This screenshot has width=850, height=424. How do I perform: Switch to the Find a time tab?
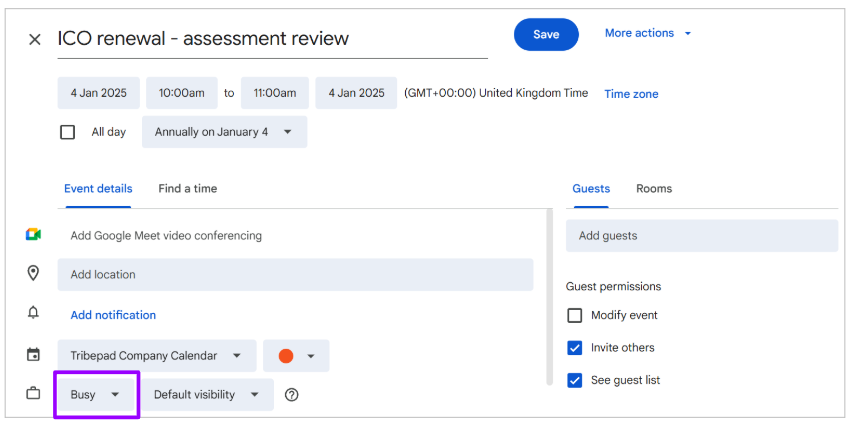pos(188,189)
